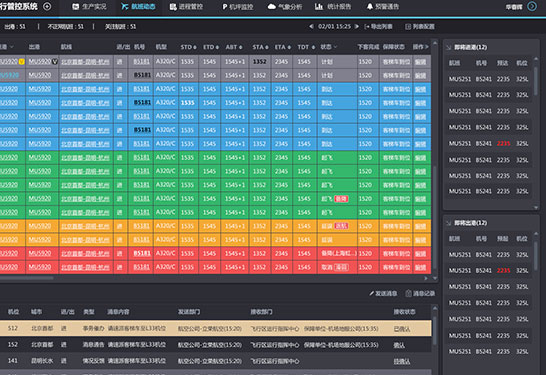Open the 生产实况 tab
546x375 pixels.
coord(89,7)
